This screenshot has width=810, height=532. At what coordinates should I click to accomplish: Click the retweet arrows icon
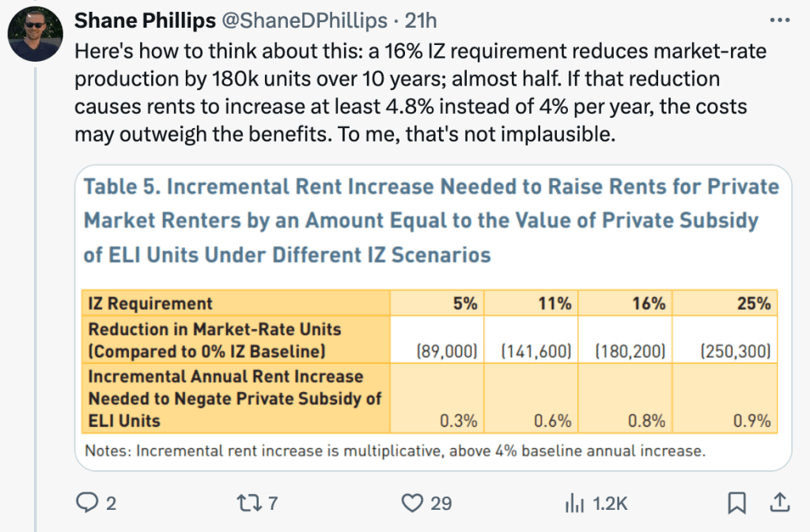248,502
